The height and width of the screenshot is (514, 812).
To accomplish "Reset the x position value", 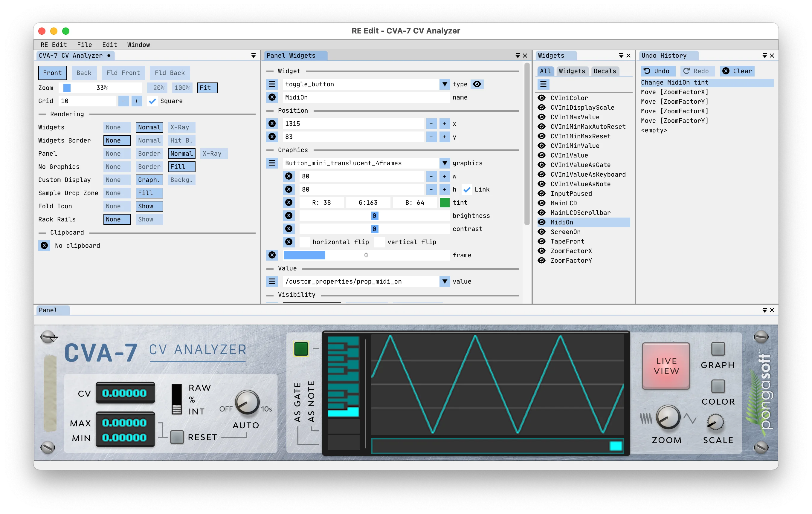I will pyautogui.click(x=272, y=124).
